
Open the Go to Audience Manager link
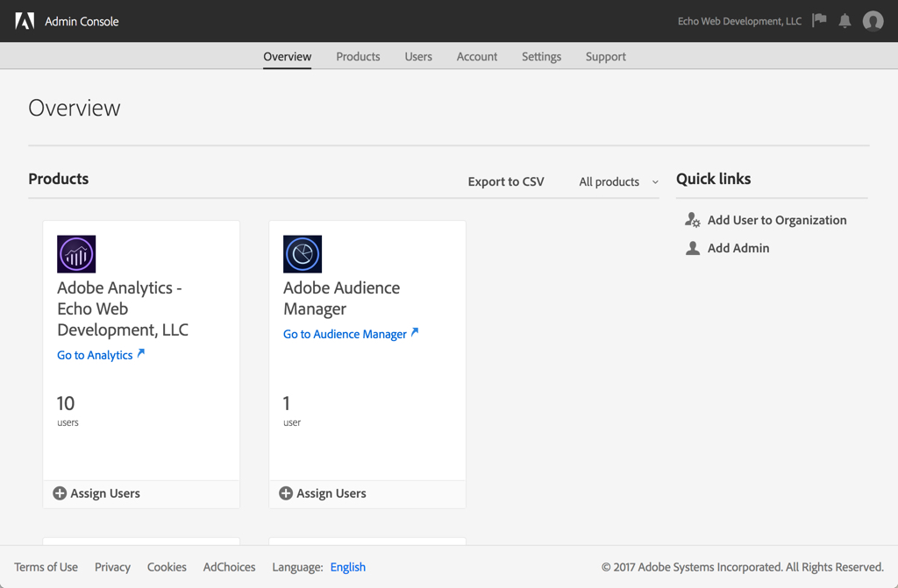click(x=345, y=334)
